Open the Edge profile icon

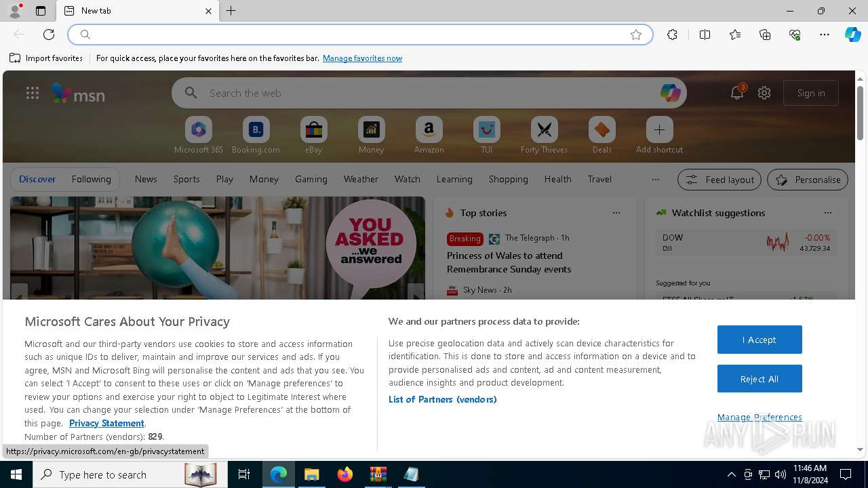tap(14, 11)
